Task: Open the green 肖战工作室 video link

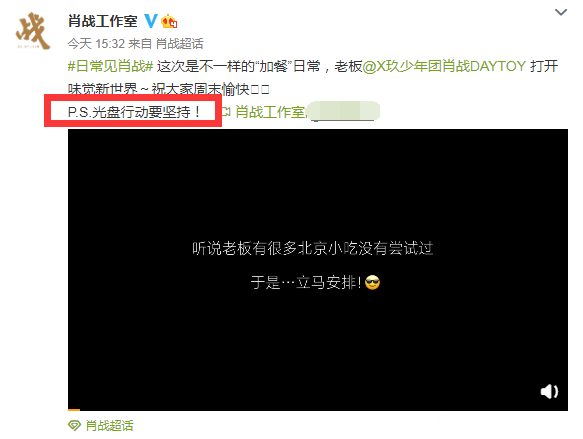Action: [270, 112]
